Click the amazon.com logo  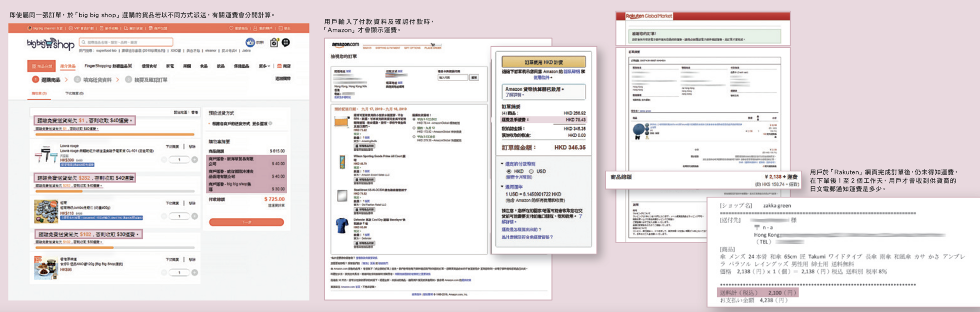click(x=345, y=45)
